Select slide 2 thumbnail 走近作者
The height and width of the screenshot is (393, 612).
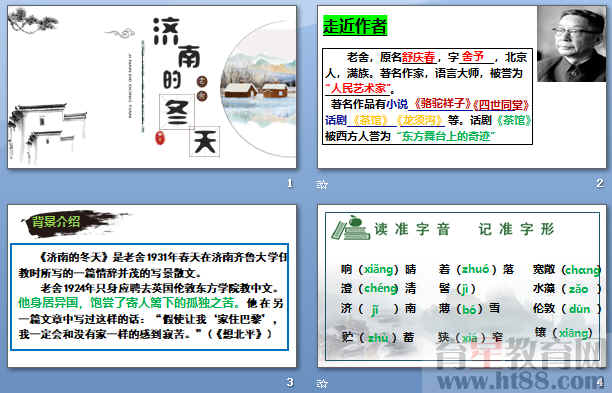[462, 87]
